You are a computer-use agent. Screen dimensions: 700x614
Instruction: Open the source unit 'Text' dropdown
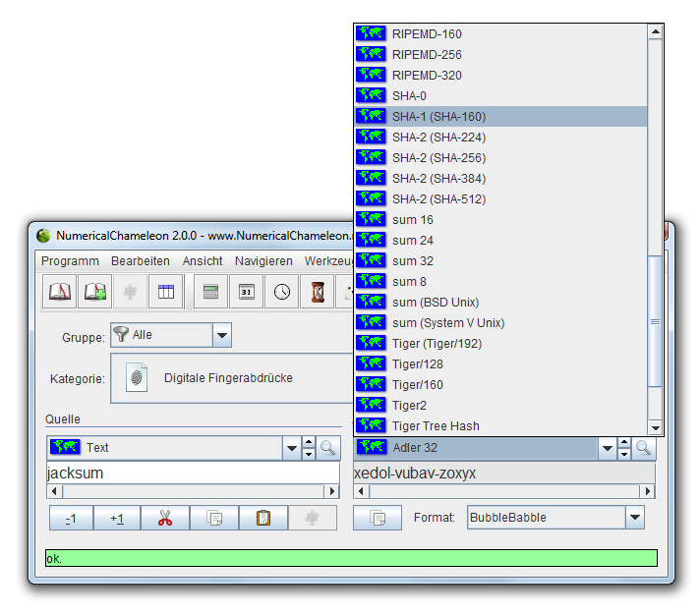(x=291, y=448)
